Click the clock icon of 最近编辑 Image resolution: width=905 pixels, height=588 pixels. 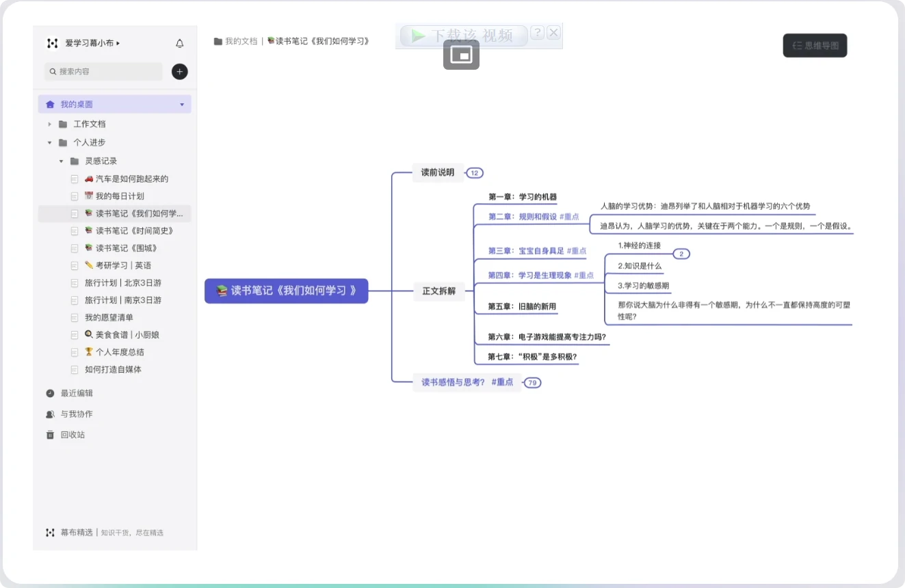click(x=50, y=393)
